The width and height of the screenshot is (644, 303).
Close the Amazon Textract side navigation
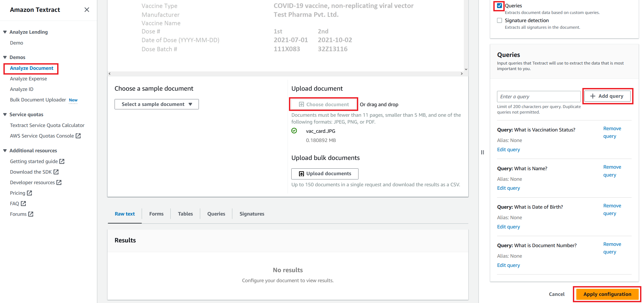(87, 10)
